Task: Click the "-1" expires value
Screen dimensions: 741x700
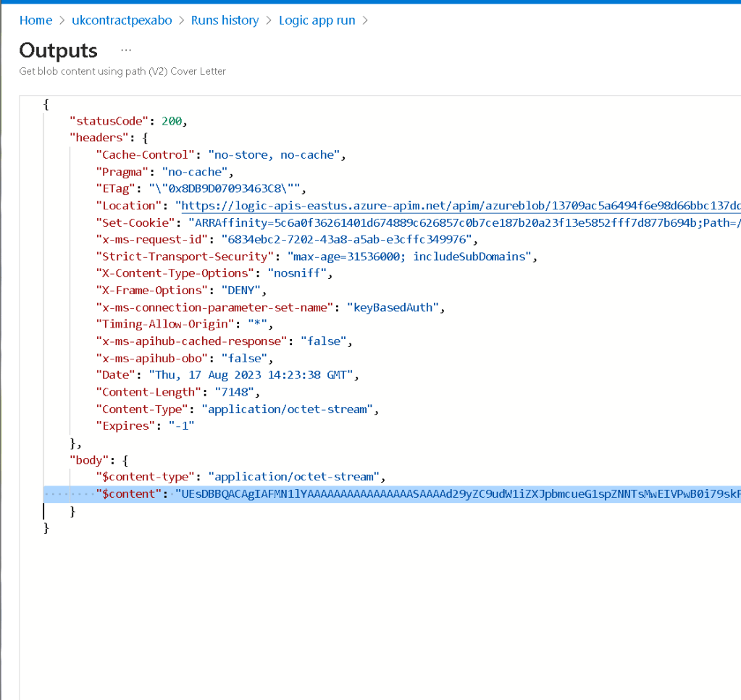Action: [182, 426]
